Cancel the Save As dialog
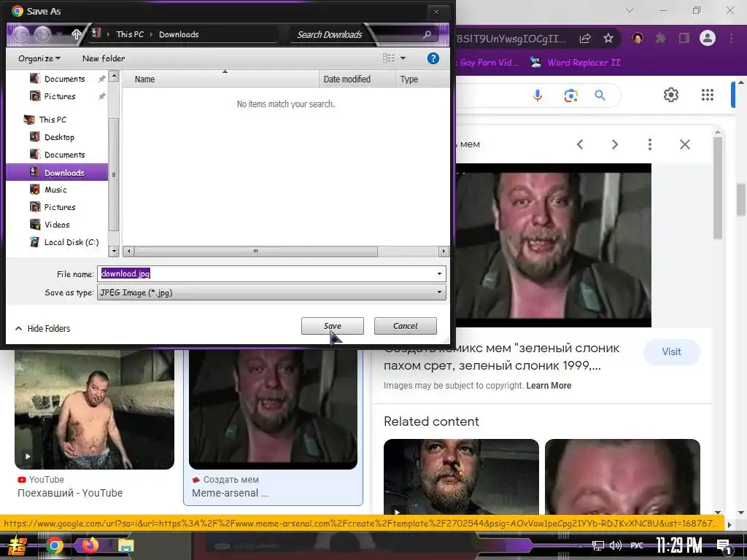The image size is (747, 560). tap(405, 326)
